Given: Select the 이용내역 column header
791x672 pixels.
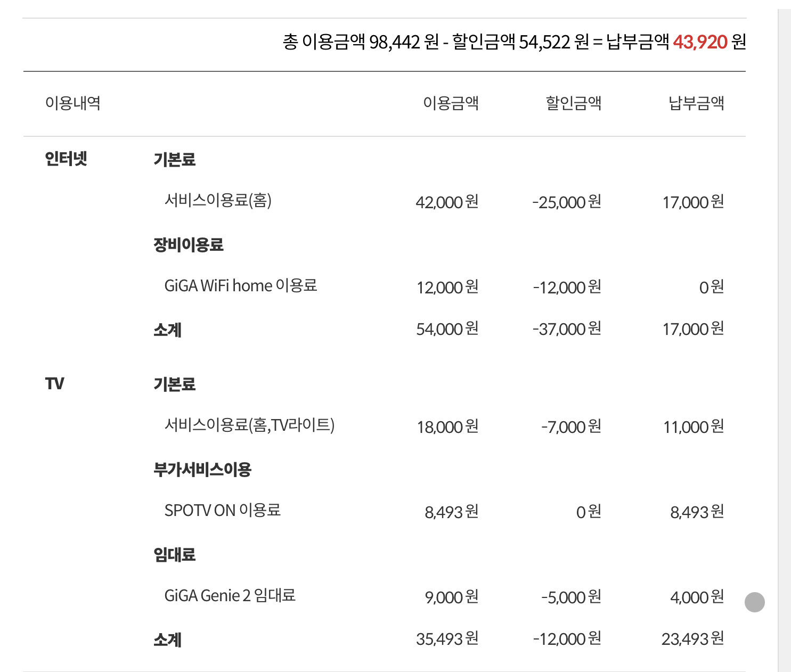Looking at the screenshot, I should click(73, 103).
